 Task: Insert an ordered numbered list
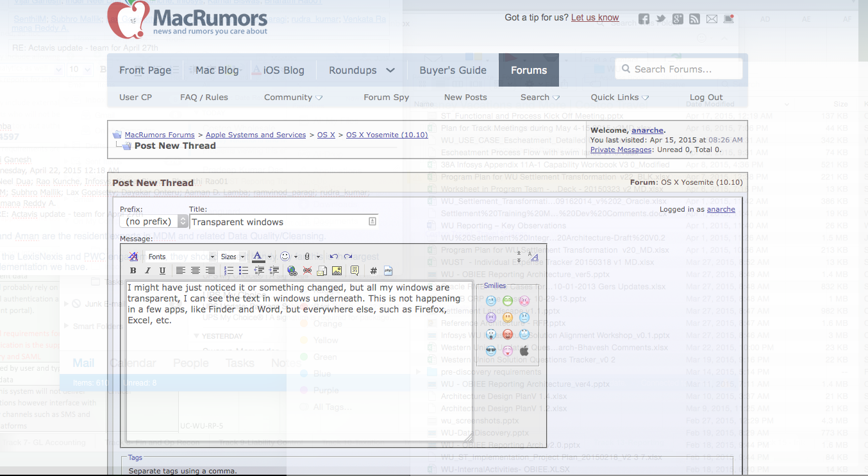[x=229, y=271]
